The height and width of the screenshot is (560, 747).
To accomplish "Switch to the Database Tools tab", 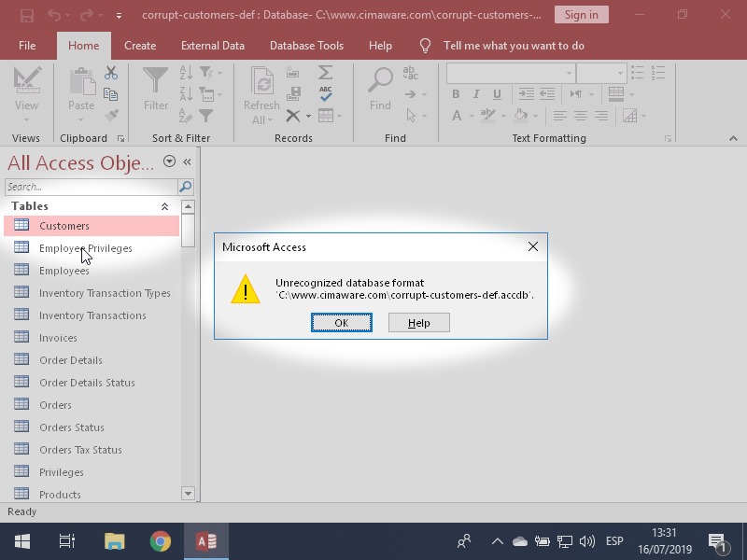I will coord(306,46).
